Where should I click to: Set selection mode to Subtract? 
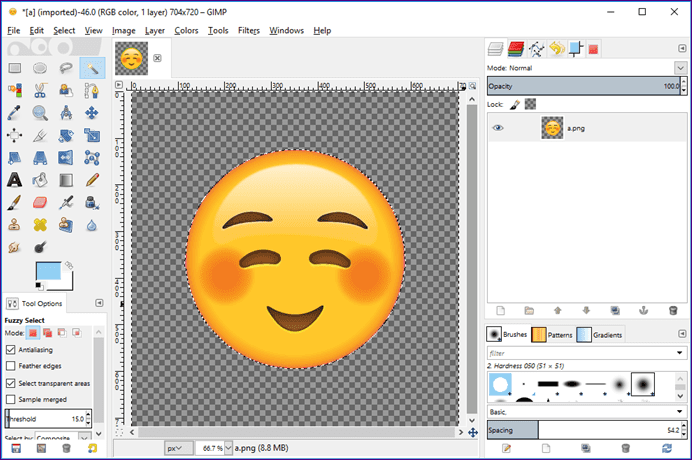[x=62, y=333]
